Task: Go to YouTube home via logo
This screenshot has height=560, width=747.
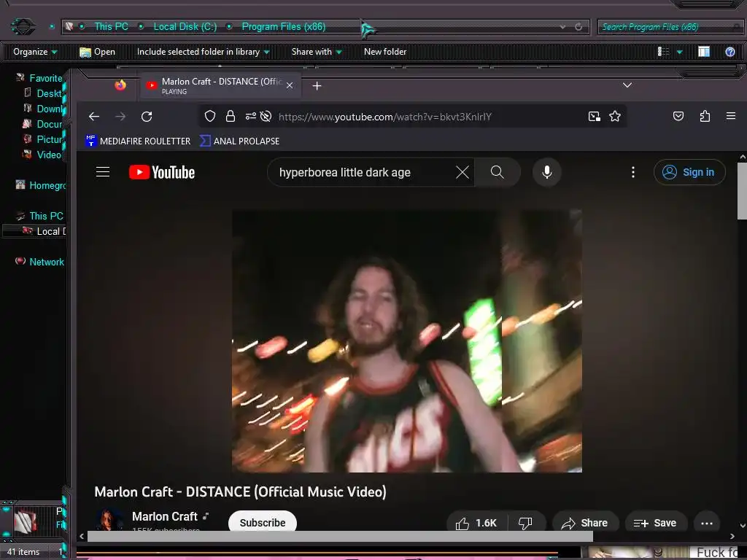Action: pyautogui.click(x=162, y=172)
